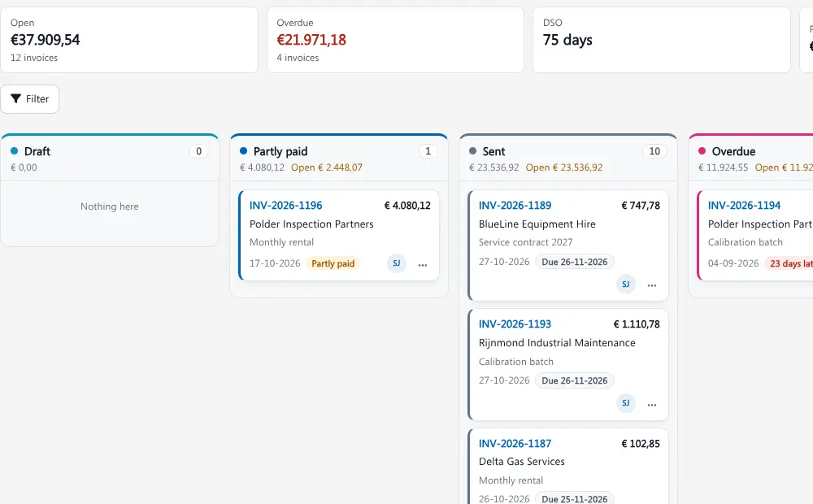813x504 pixels.
Task: Click the amount € 747,78
Action: click(x=641, y=206)
